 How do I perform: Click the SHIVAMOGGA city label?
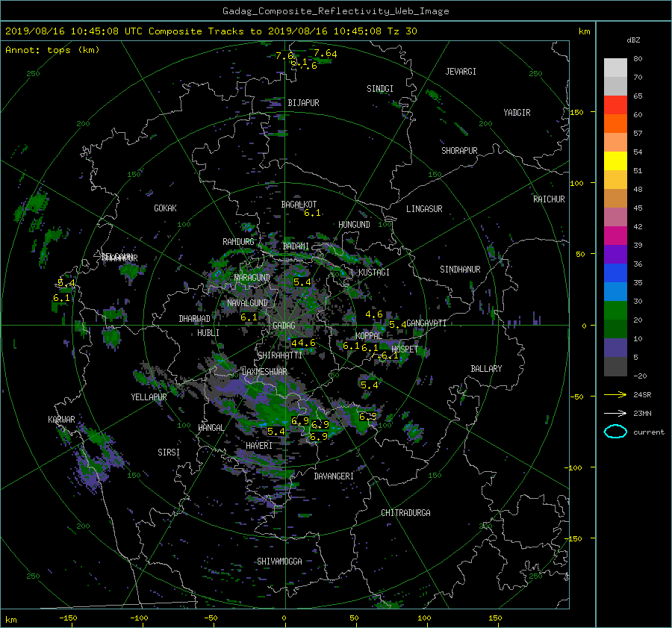[279, 562]
